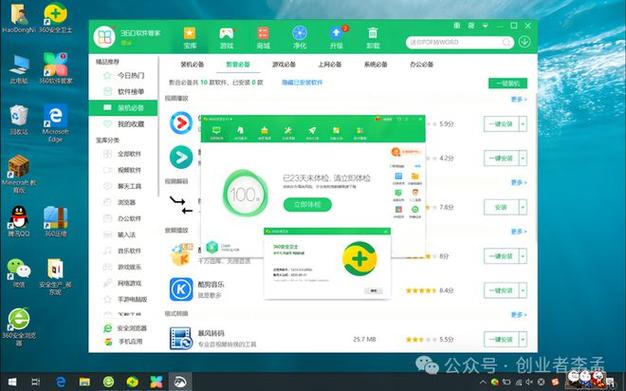The image size is (626, 391).
Task: Click the Windows Start button
Action: [12, 382]
